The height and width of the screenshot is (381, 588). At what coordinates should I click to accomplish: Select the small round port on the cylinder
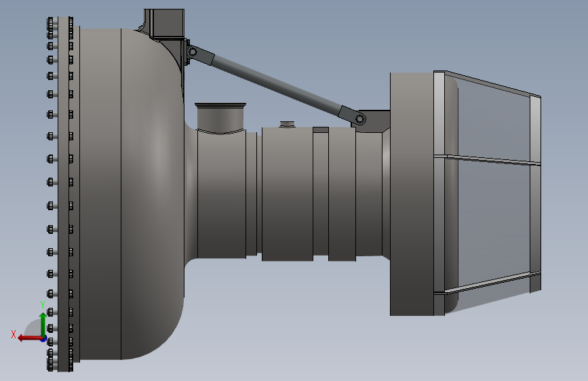coord(288,124)
